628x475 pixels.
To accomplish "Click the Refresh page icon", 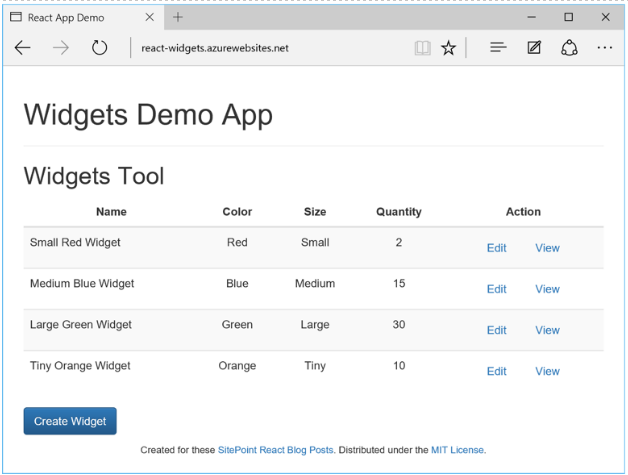I will (x=99, y=48).
